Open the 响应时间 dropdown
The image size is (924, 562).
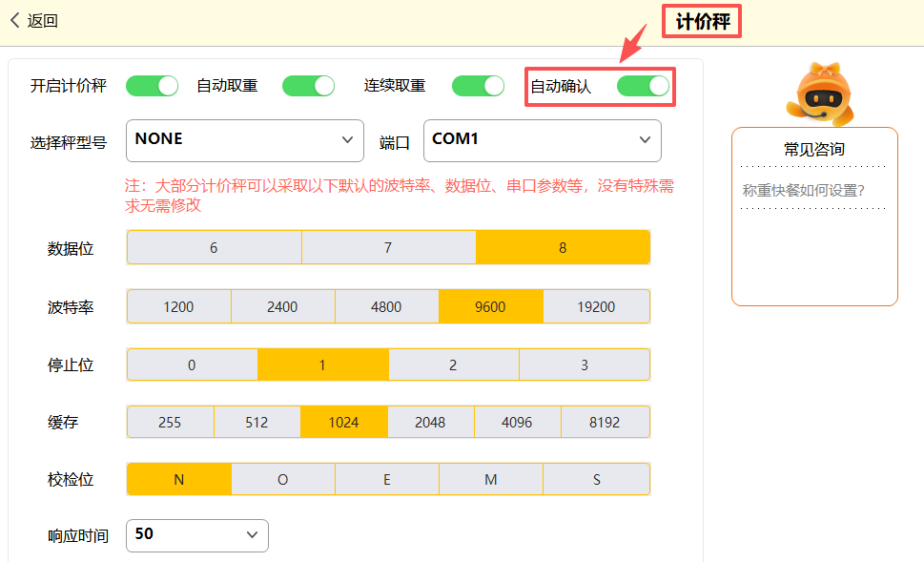click(x=196, y=535)
